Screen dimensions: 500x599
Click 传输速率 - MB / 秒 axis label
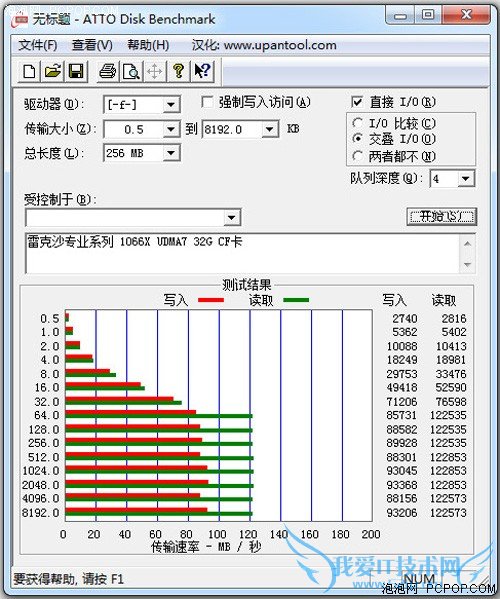[206, 547]
